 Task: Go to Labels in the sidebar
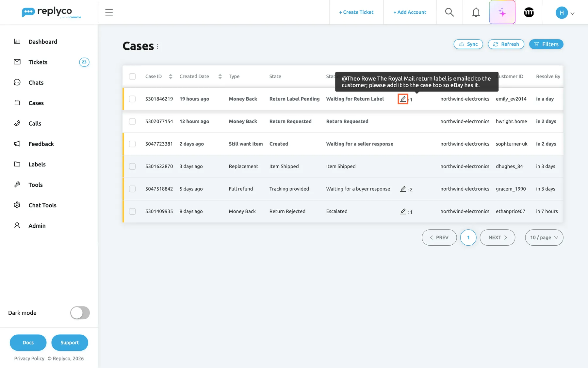[37, 164]
